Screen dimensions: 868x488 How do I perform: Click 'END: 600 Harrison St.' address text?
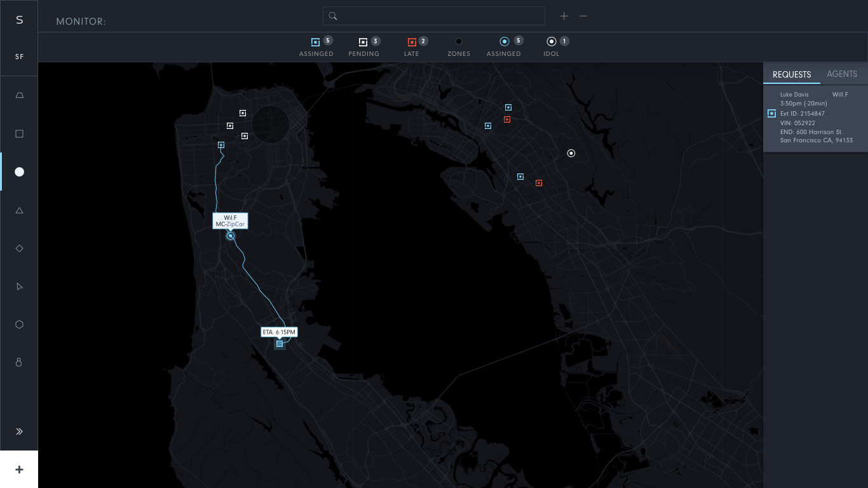click(x=811, y=132)
